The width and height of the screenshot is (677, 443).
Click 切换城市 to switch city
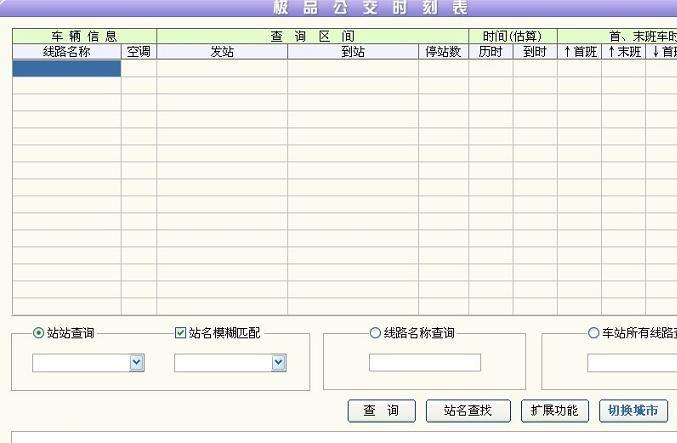[633, 411]
